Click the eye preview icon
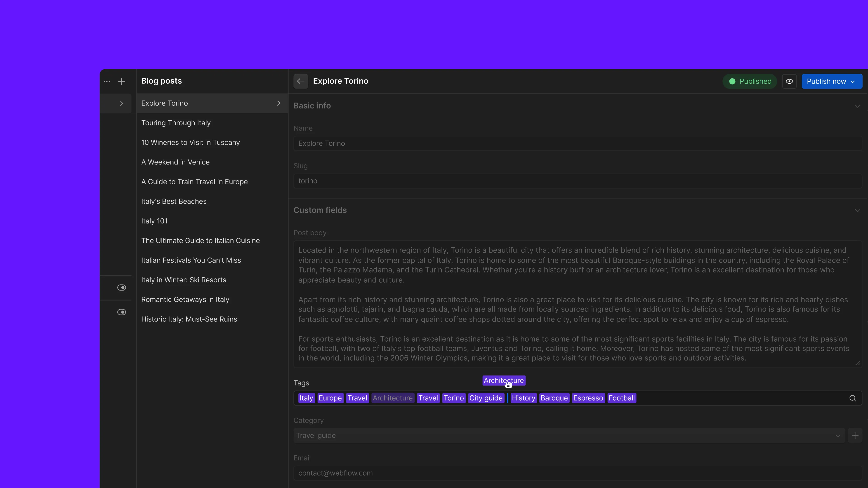The width and height of the screenshot is (868, 488). (x=789, y=81)
